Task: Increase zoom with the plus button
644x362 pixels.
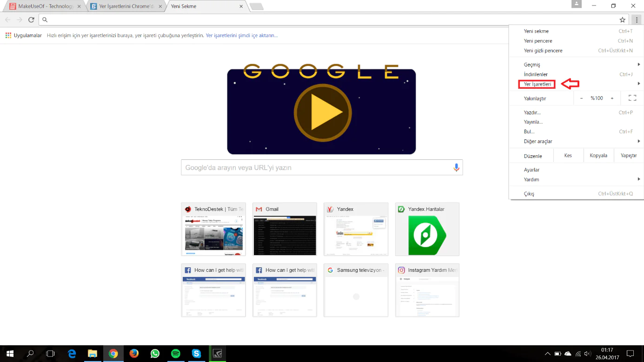Action: coord(612,98)
